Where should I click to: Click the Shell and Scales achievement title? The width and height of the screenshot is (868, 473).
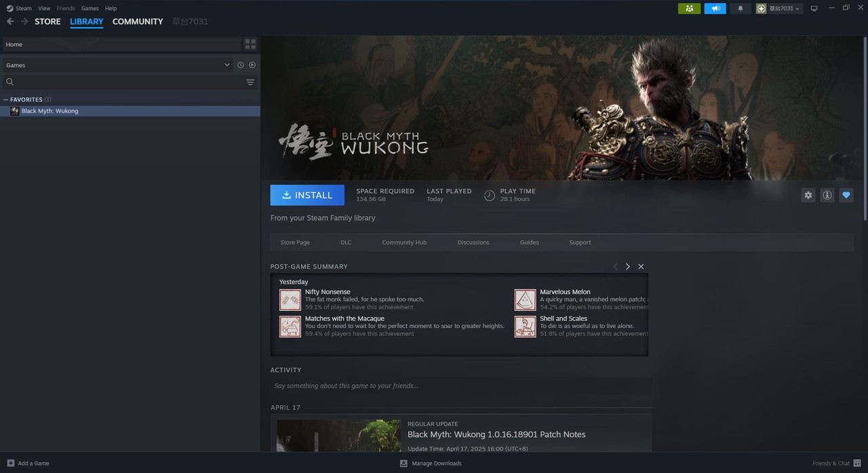[564, 318]
